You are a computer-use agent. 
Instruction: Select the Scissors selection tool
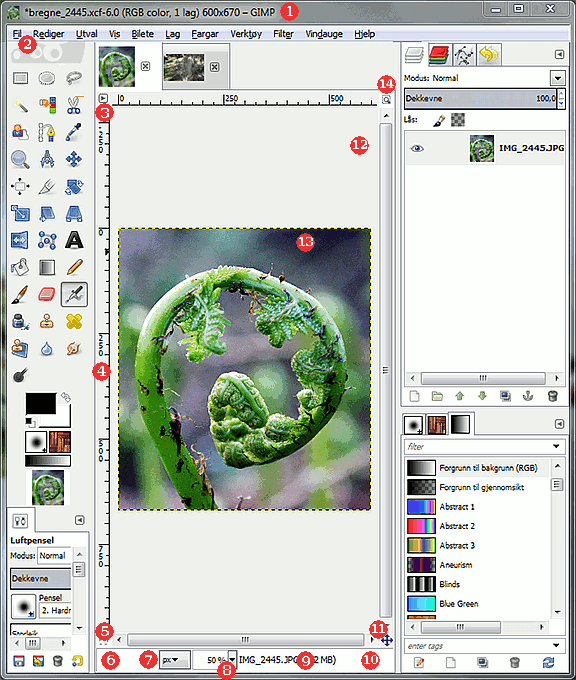point(74,105)
